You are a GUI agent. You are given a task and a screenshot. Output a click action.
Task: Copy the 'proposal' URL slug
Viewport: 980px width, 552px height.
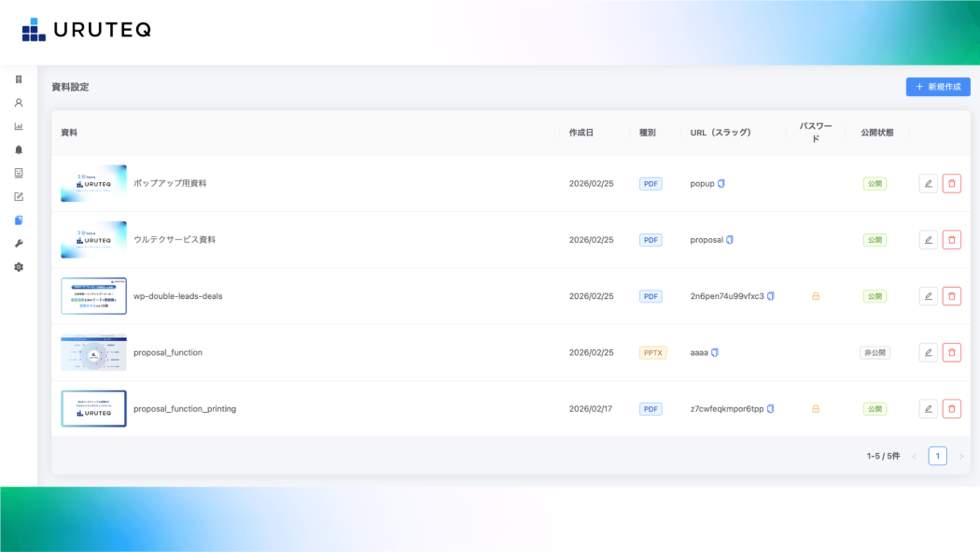730,240
